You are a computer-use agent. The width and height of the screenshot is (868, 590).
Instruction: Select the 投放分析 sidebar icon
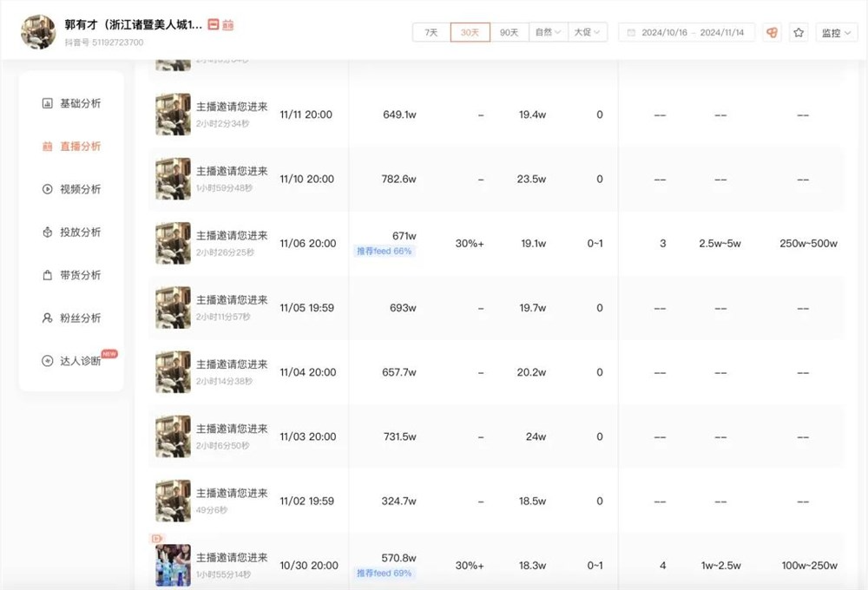[x=48, y=232]
